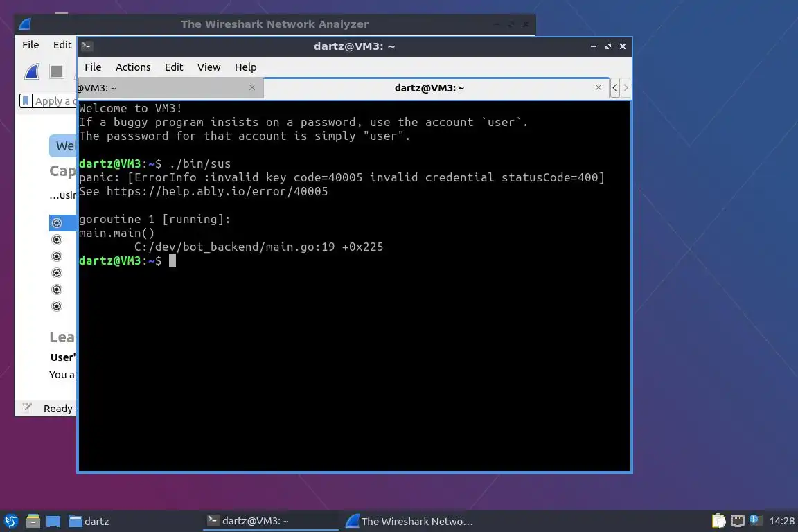Click the Wireshark stop capture square icon
Image resolution: width=798 pixels, height=532 pixels.
[57, 71]
